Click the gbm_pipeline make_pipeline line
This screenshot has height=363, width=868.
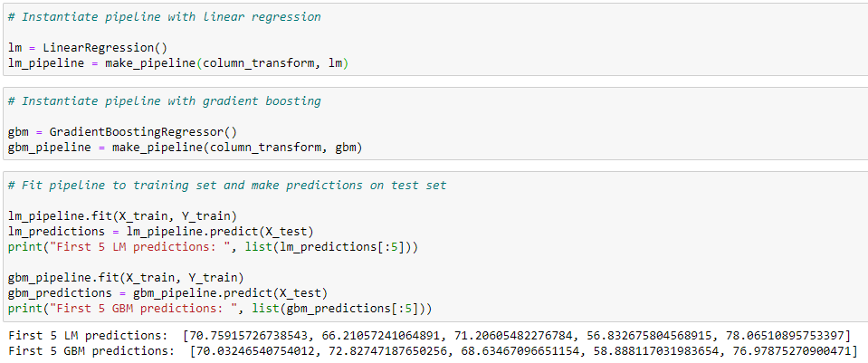coord(185,148)
